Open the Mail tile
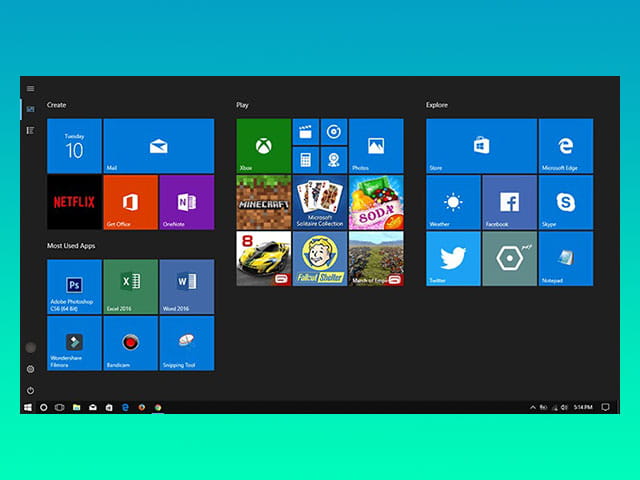Screen dimensions: 640x480 coord(159,146)
